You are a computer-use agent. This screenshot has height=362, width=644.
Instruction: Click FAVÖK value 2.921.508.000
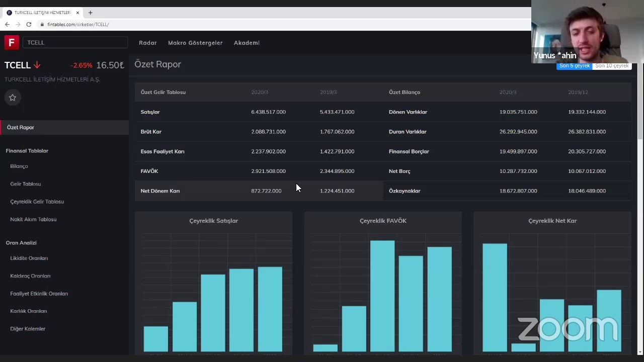[x=268, y=171]
